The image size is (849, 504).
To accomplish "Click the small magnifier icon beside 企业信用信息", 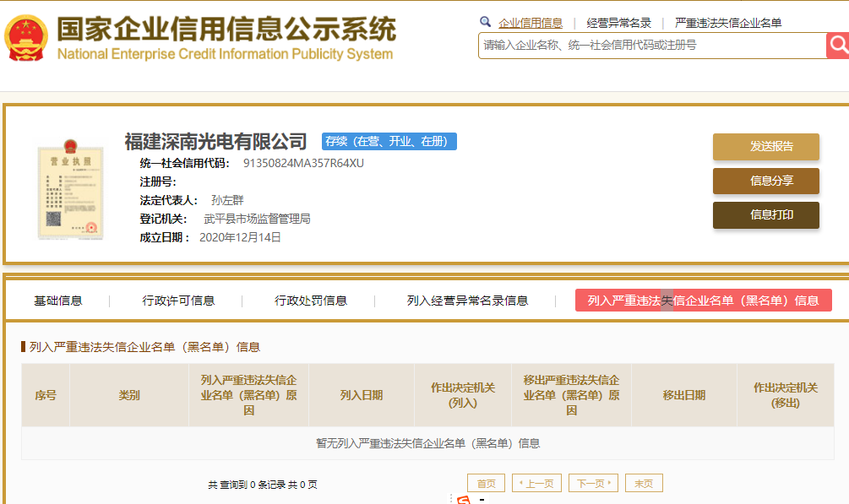I will point(485,22).
